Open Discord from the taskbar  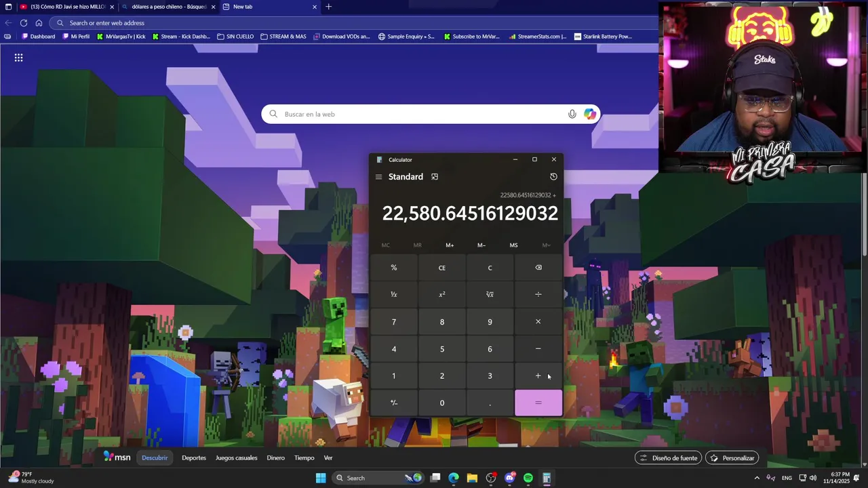pos(510,478)
